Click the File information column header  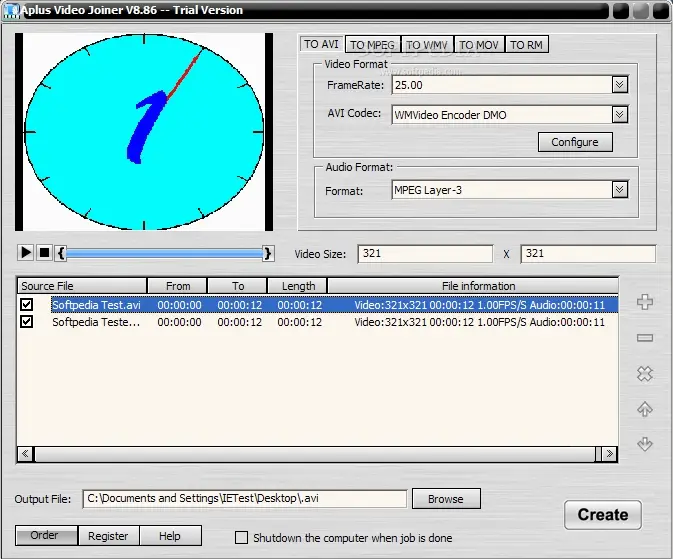473,286
